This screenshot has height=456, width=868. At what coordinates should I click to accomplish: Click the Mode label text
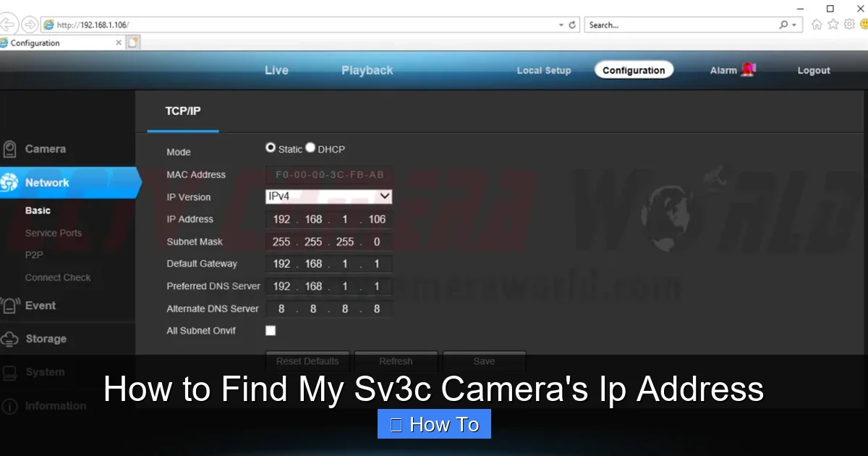pyautogui.click(x=179, y=152)
